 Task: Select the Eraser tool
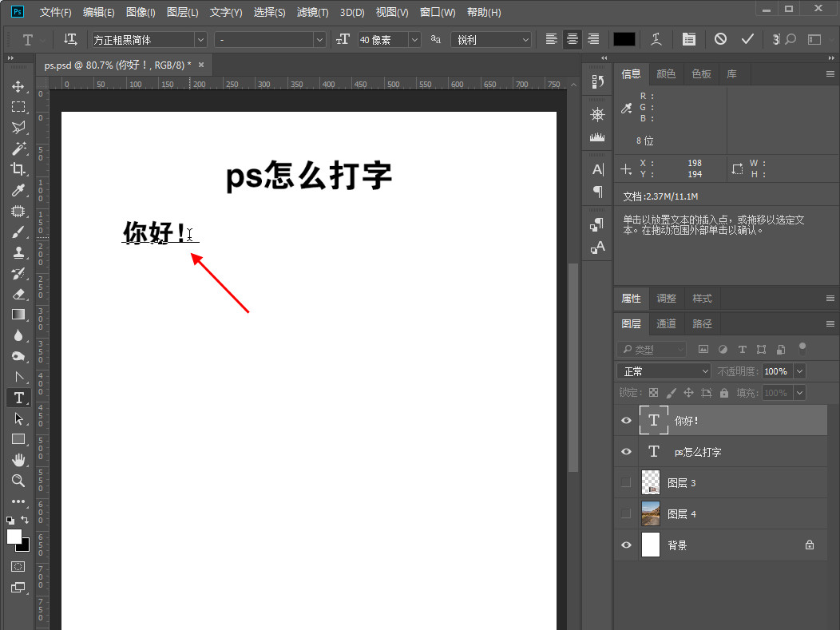point(18,294)
